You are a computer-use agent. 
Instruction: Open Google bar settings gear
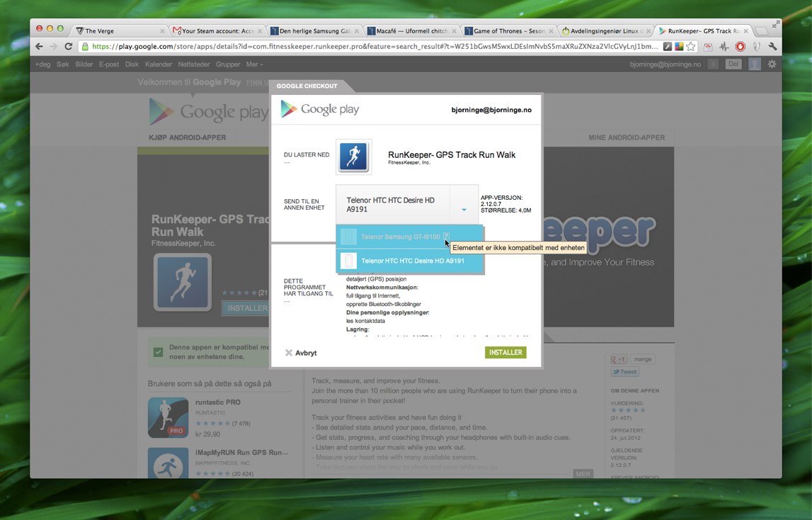coord(772,64)
